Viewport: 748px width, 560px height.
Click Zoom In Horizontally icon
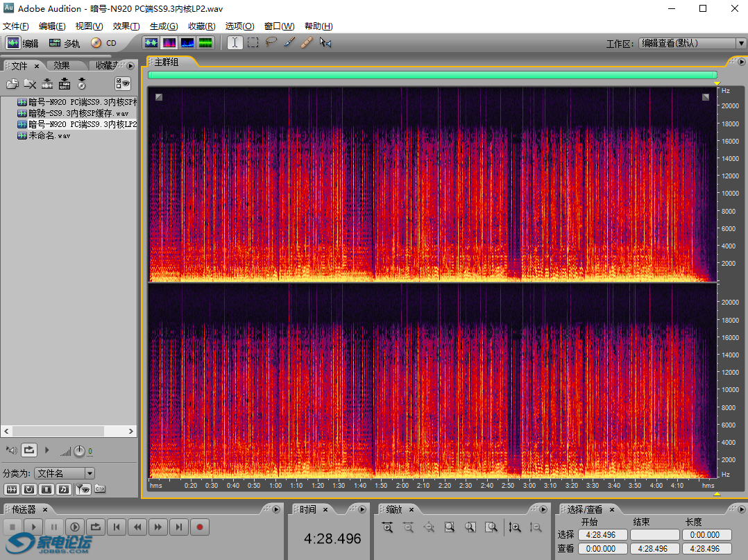pyautogui.click(x=387, y=527)
